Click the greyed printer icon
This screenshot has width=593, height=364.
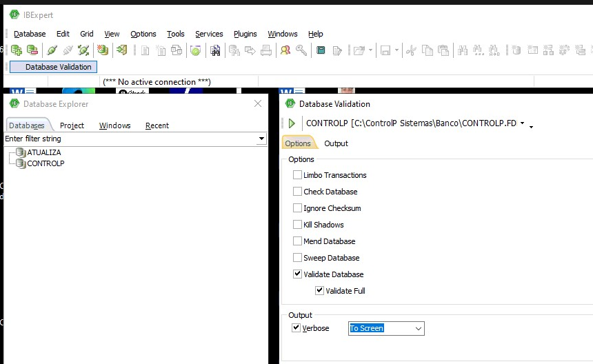point(266,50)
